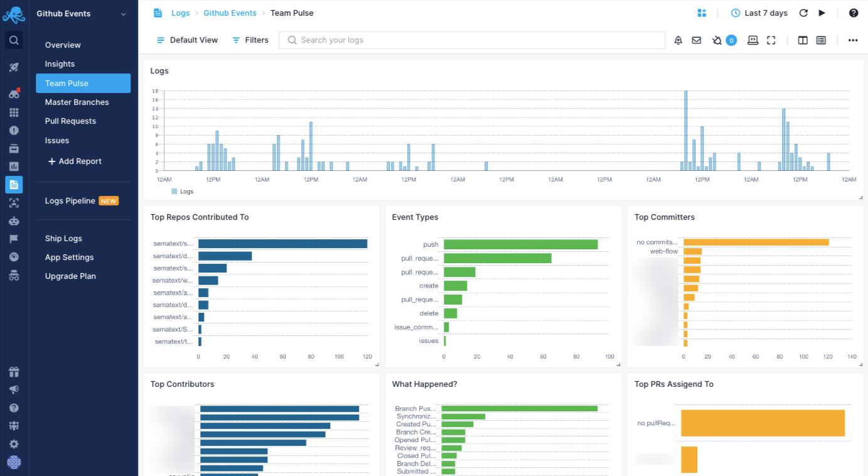Image resolution: width=868 pixels, height=476 pixels.
Task: Open the settings gear icon in left rail
Action: coord(14,444)
